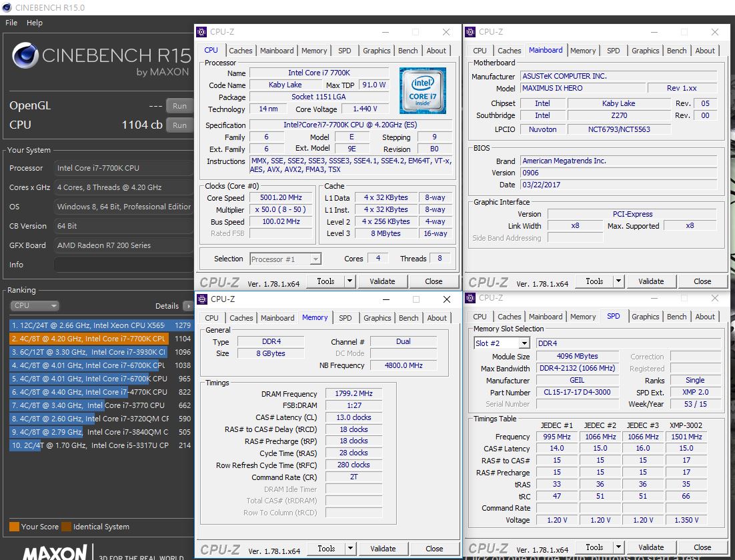735x560 pixels.
Task: Click the Level 3 cache 8 MBytes value
Action: pyautogui.click(x=386, y=233)
